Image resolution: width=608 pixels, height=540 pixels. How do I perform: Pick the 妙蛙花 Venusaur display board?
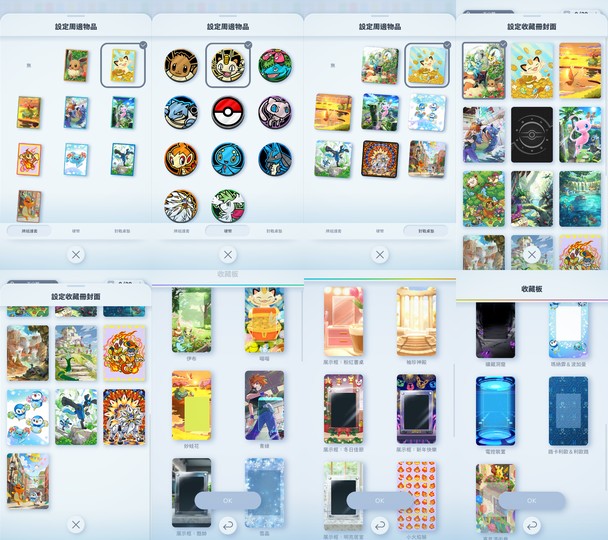pos(192,405)
